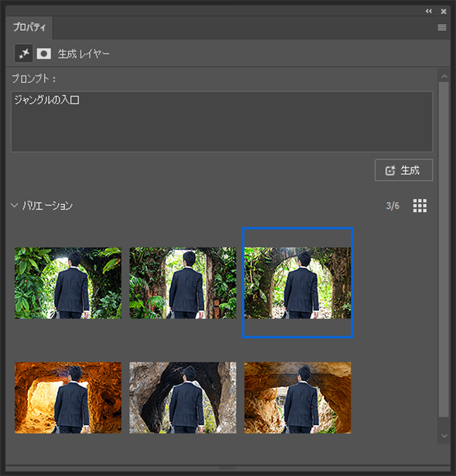Select the highlighted stone arch variation thumbnail
Screen dimensions: 456x476
pyautogui.click(x=298, y=283)
